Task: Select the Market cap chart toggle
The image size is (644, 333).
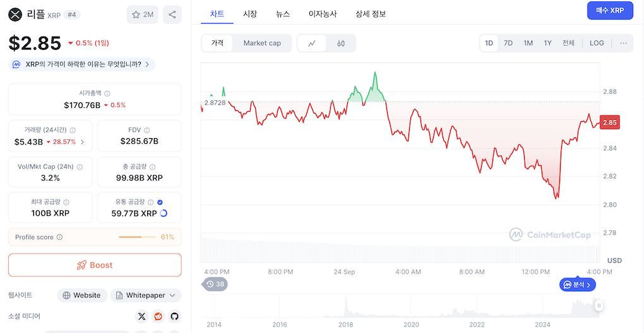Action: pos(262,43)
